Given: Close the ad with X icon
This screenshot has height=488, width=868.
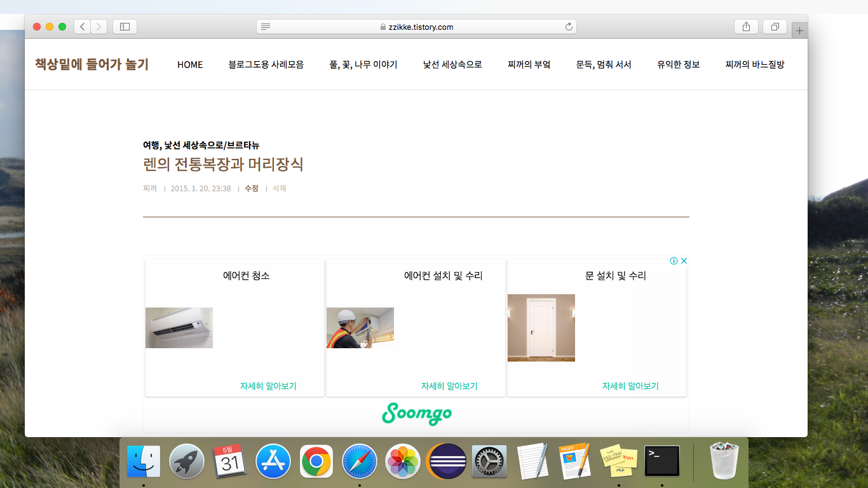Looking at the screenshot, I should pyautogui.click(x=684, y=261).
